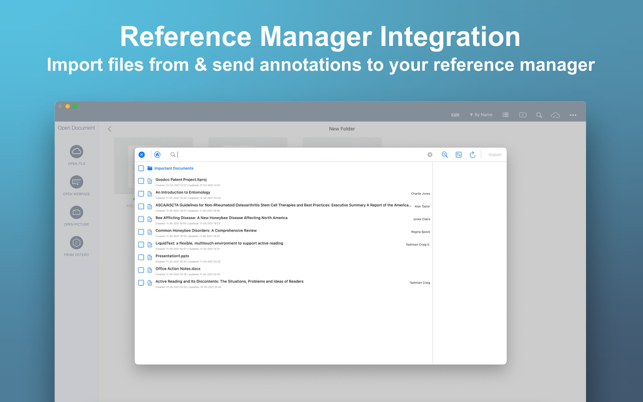Click file icon for ASCA/ASCTA Guidelines
The image size is (643, 402).
[150, 206]
